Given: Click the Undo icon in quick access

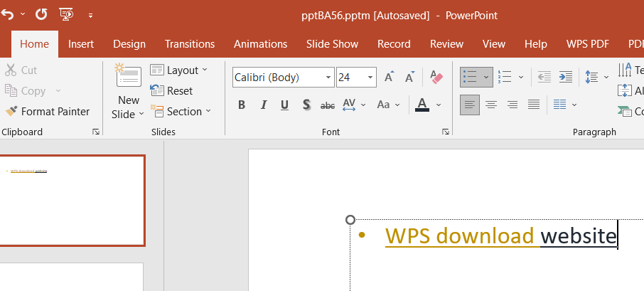Looking at the screenshot, I should pos(7,15).
